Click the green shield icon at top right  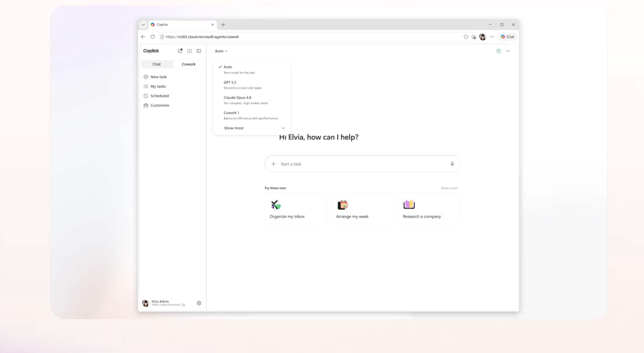498,51
